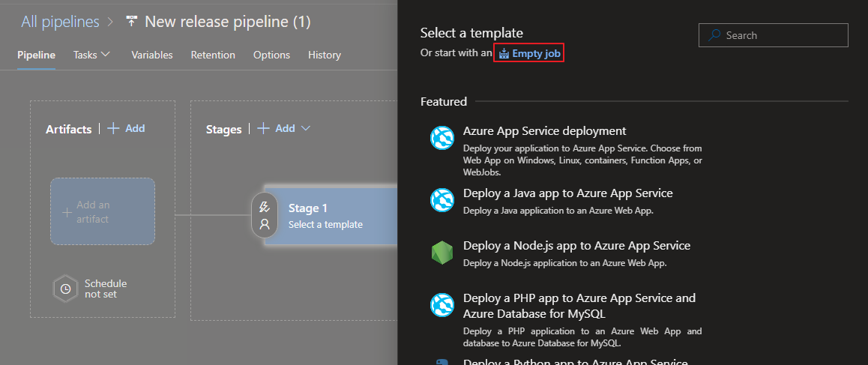Click the green Node.js hexagon icon
Viewport: 868px width, 365px height.
tap(442, 253)
